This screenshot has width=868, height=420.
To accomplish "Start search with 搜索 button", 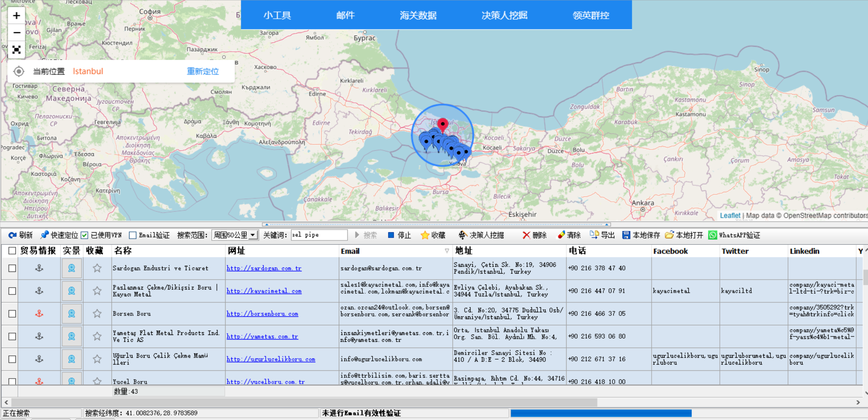I will [366, 235].
